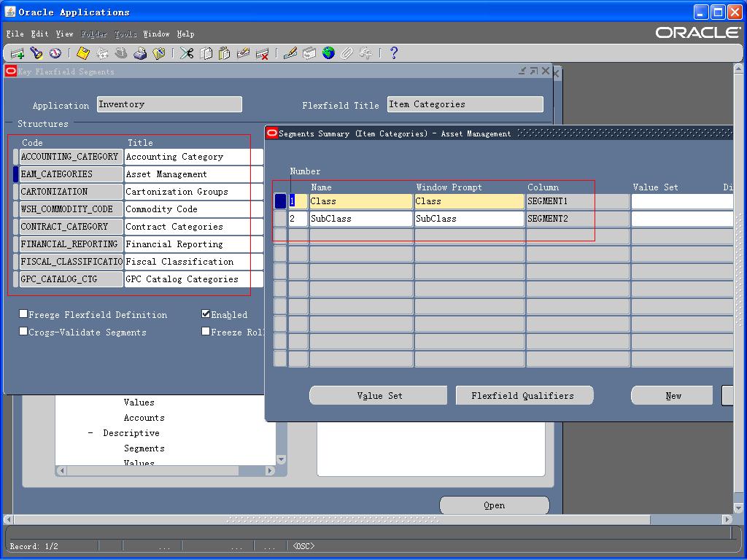Open the File menu
The width and height of the screenshot is (747, 560).
pyautogui.click(x=15, y=34)
